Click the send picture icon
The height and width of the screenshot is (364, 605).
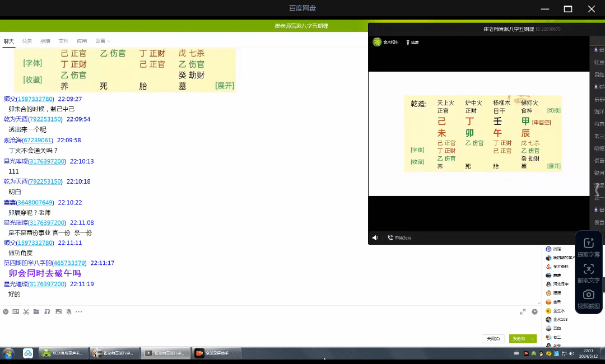click(58, 312)
